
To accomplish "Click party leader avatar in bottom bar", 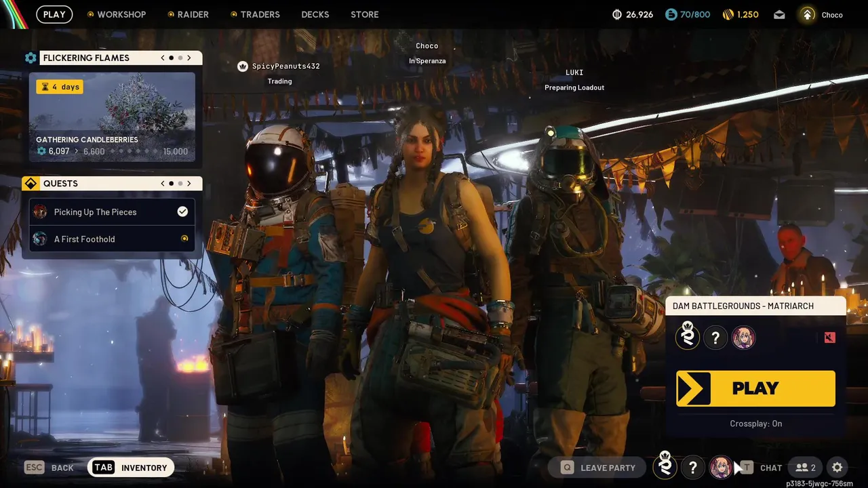I will [665, 466].
